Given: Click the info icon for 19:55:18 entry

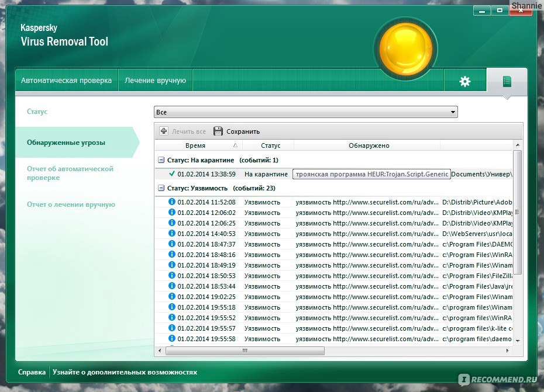Looking at the screenshot, I should pyautogui.click(x=172, y=307).
